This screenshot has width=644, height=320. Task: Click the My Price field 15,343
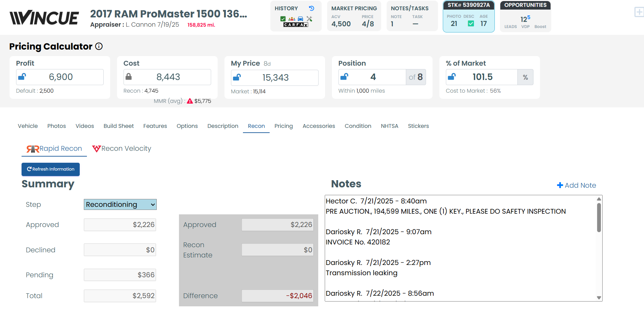point(275,78)
